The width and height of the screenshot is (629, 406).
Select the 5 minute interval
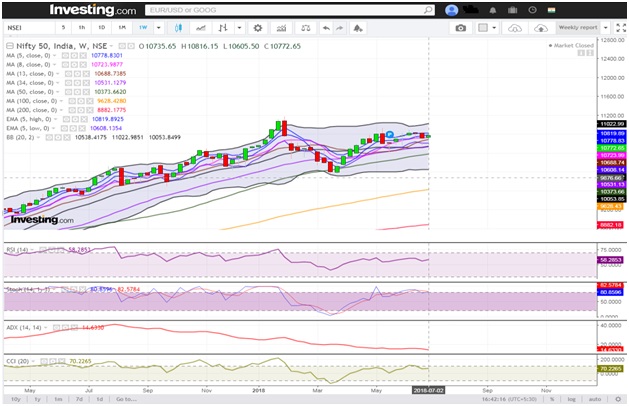coord(63,27)
